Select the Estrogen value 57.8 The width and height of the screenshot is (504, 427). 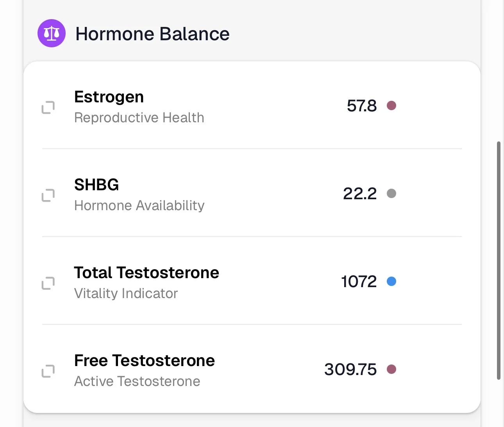point(362,105)
